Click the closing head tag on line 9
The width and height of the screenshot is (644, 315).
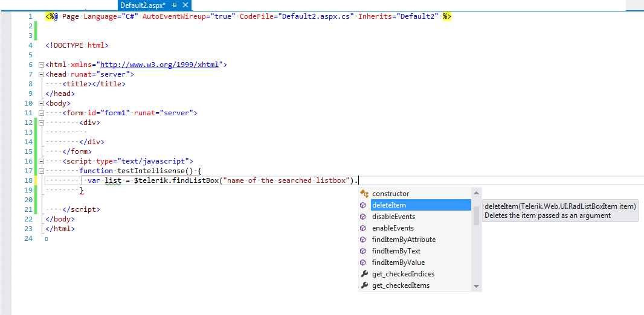60,94
